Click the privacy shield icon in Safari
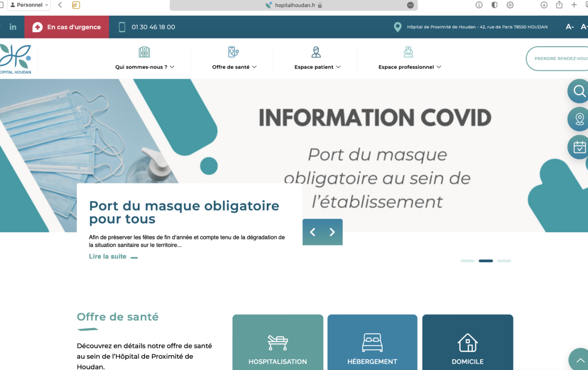Image resolution: width=588 pixels, height=370 pixels. point(494,5)
